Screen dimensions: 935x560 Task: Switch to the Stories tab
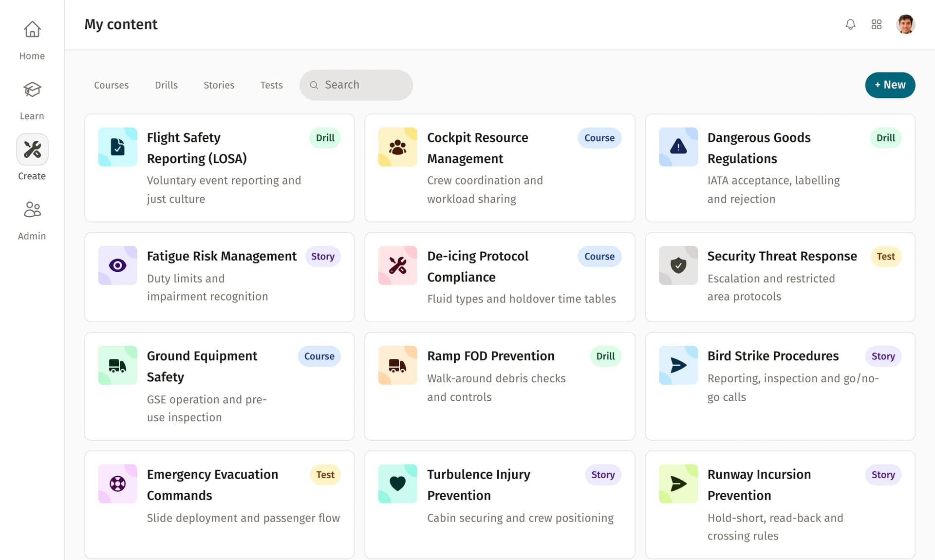coord(219,85)
